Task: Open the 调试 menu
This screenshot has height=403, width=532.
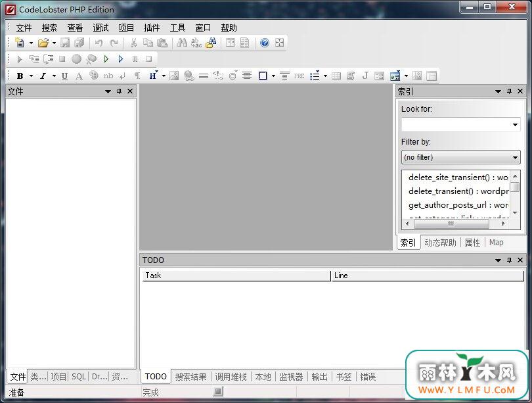Action: click(100, 28)
